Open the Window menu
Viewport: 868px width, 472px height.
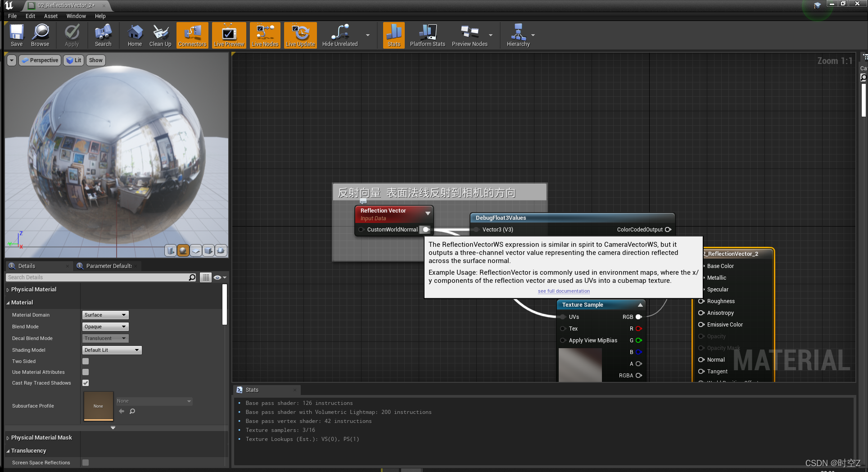click(x=76, y=16)
